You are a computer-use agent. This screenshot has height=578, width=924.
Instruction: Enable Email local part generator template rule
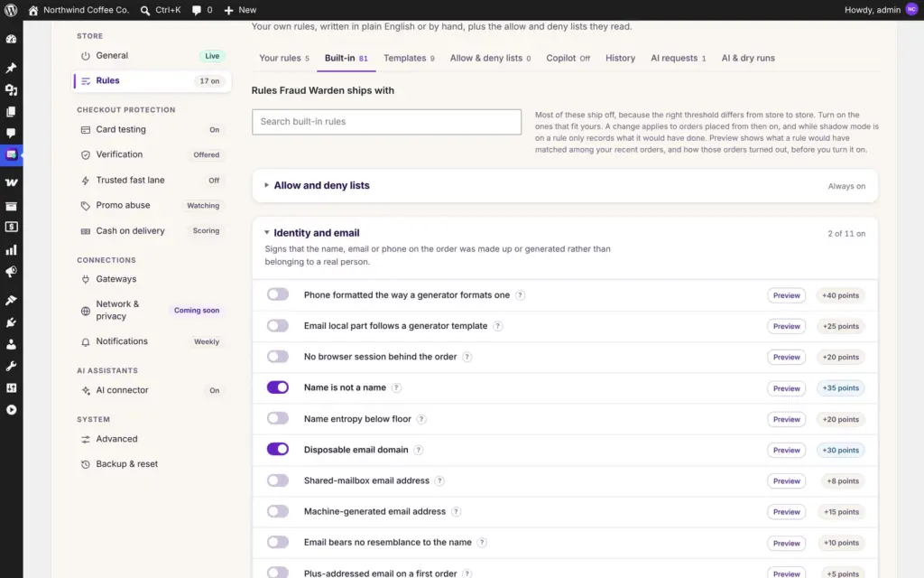[x=278, y=325]
